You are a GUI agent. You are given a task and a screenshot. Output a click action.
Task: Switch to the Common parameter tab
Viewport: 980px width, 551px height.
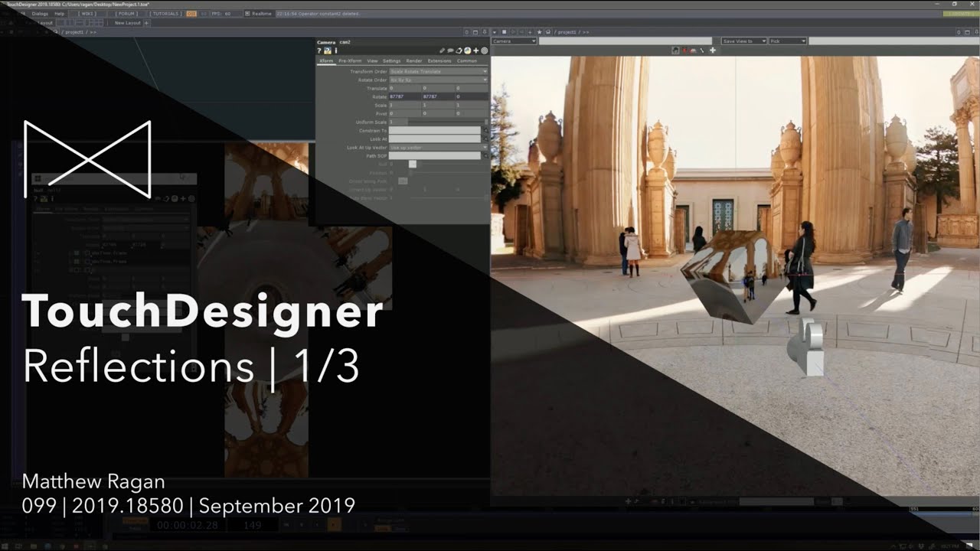click(x=467, y=60)
